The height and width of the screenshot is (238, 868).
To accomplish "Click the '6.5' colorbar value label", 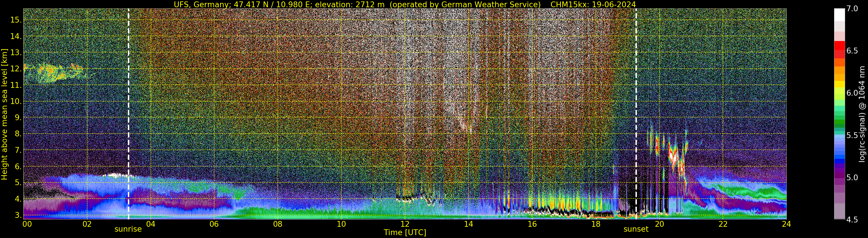I will (x=852, y=51).
